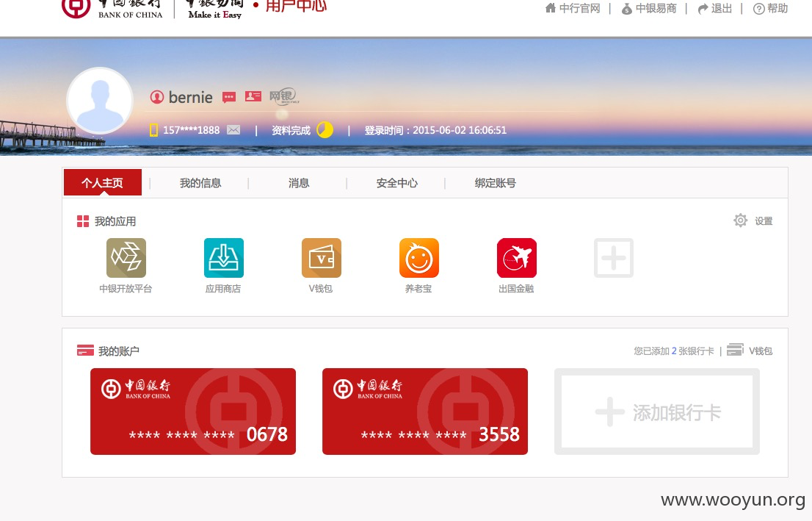812x521 pixels.
Task: Select the bank card ending 0678
Action: coord(193,412)
